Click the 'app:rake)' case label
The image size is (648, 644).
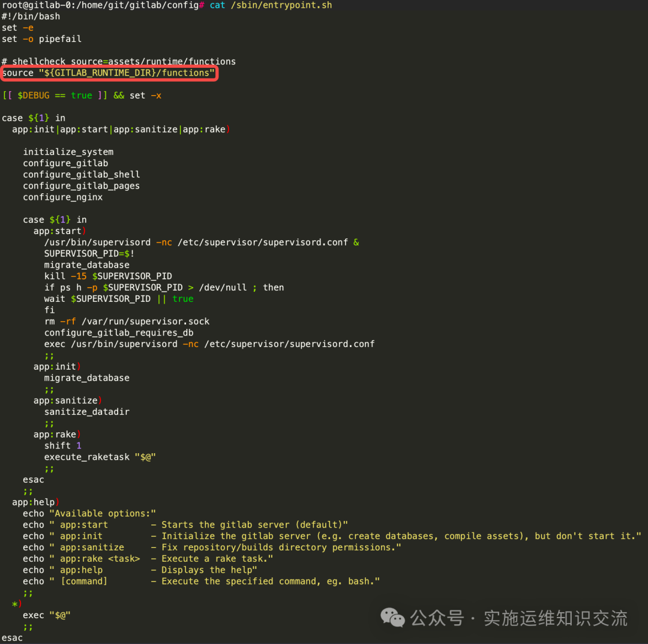click(58, 435)
